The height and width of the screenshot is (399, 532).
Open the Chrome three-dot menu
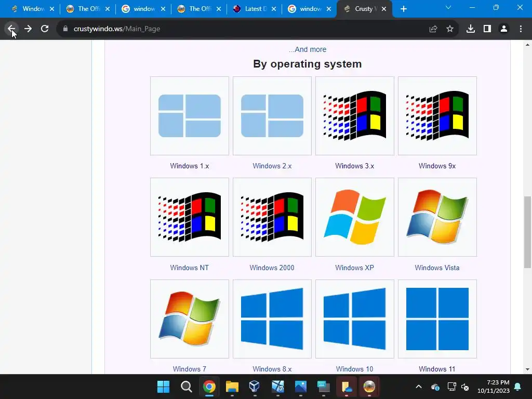click(x=521, y=29)
